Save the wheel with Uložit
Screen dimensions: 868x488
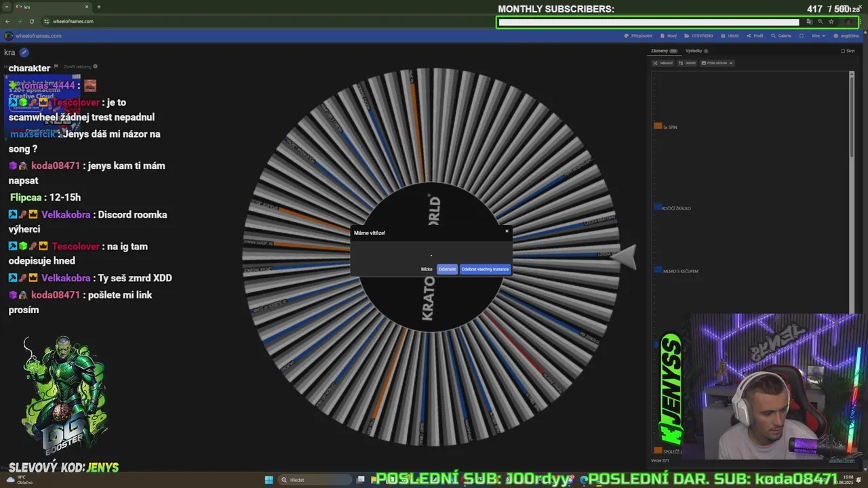coord(730,36)
